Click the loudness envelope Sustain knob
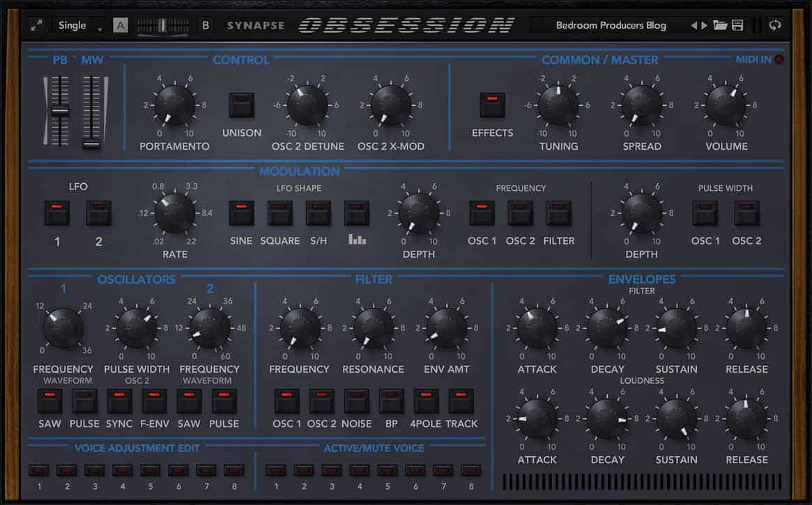The image size is (812, 505). tap(676, 419)
